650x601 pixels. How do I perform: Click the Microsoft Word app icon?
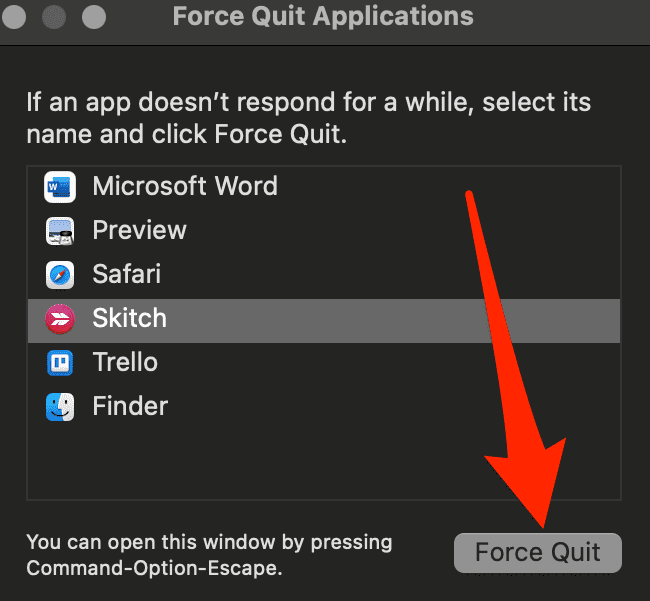[60, 187]
